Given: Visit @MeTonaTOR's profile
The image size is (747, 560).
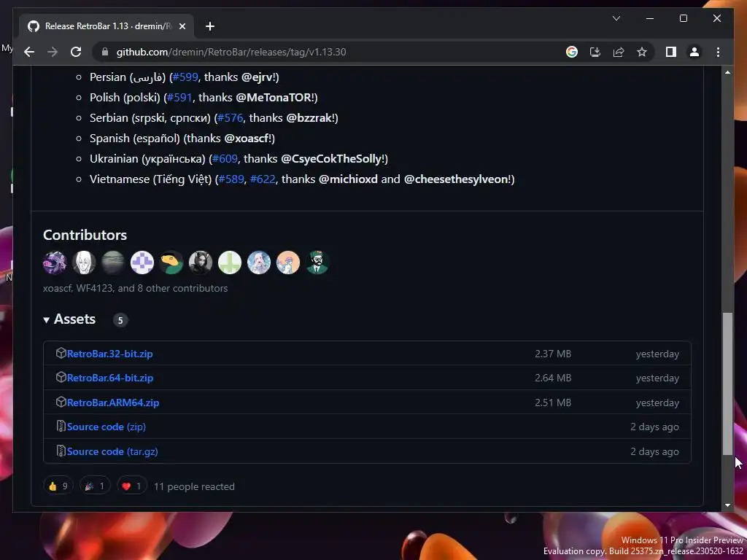Looking at the screenshot, I should point(274,98).
